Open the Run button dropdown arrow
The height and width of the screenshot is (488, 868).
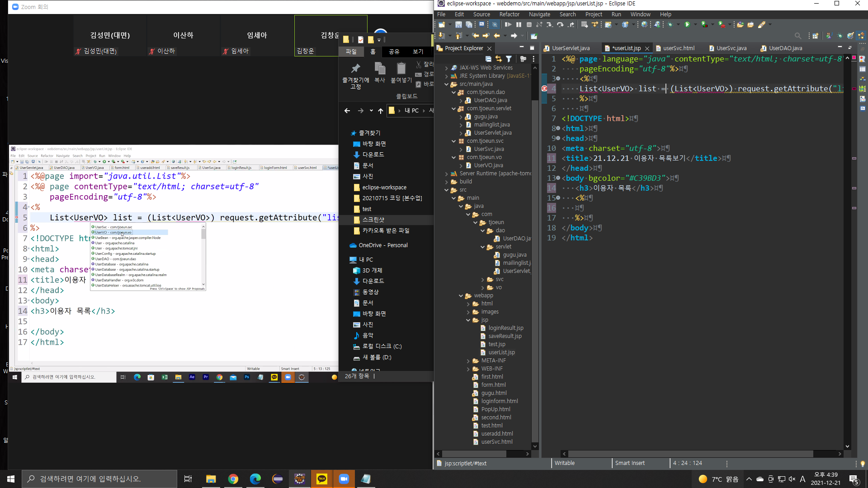694,24
